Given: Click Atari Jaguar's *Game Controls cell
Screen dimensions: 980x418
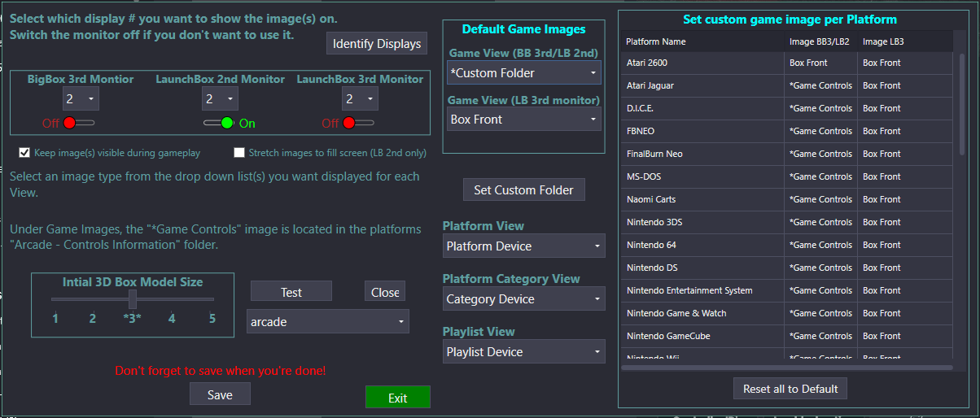Looking at the screenshot, I should [821, 85].
